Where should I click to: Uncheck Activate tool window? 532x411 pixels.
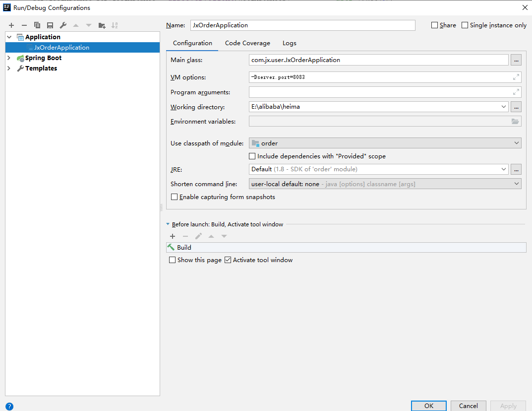click(228, 260)
